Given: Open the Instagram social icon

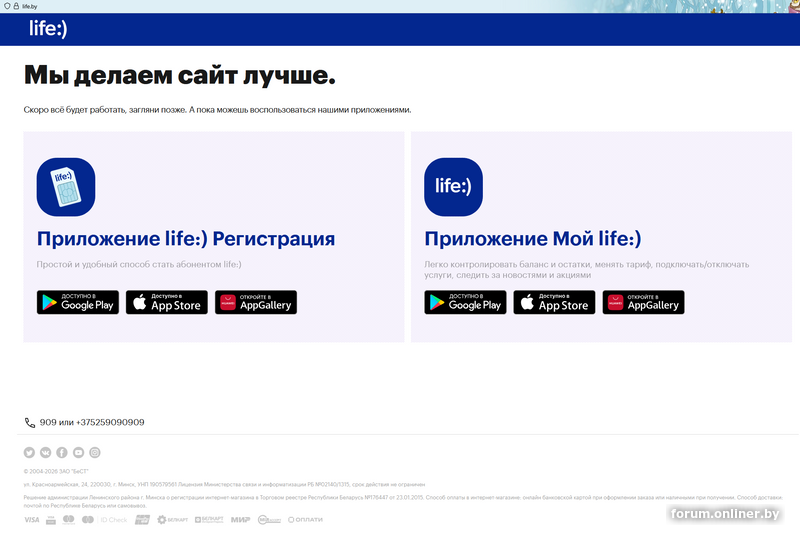Looking at the screenshot, I should [95, 452].
